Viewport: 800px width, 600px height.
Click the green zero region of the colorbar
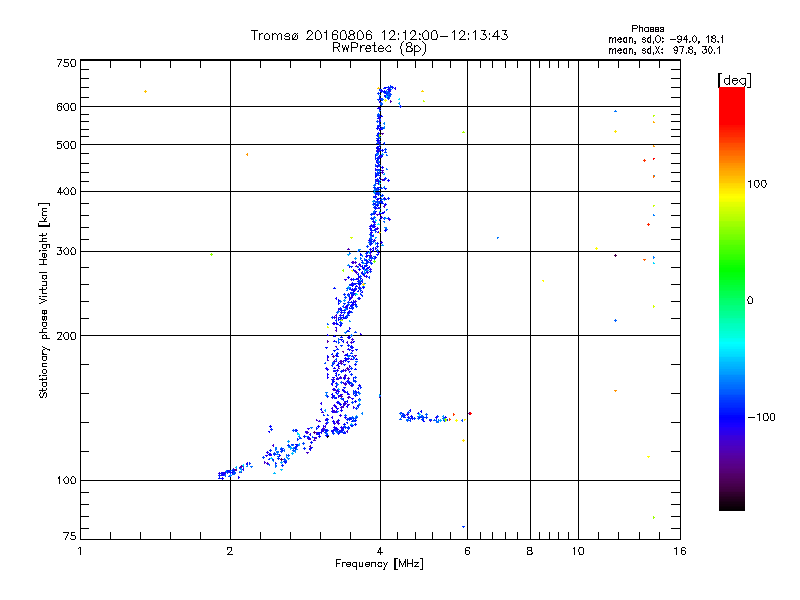click(x=732, y=299)
